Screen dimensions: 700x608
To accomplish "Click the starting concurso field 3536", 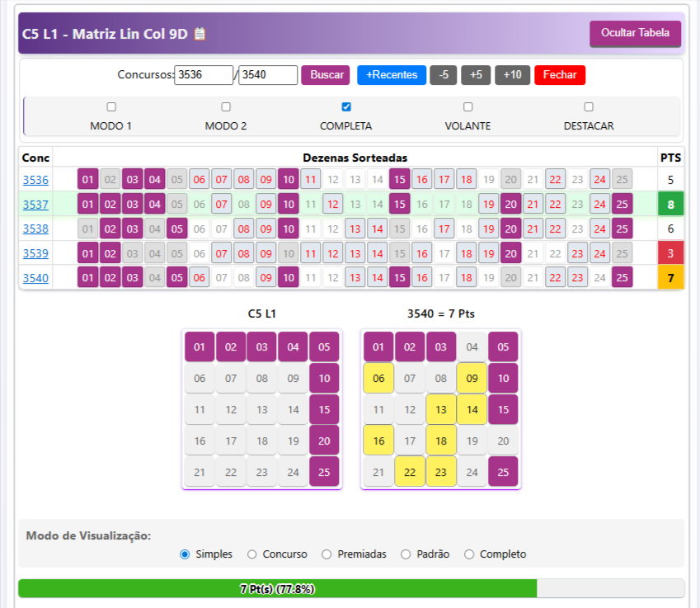I will point(204,75).
